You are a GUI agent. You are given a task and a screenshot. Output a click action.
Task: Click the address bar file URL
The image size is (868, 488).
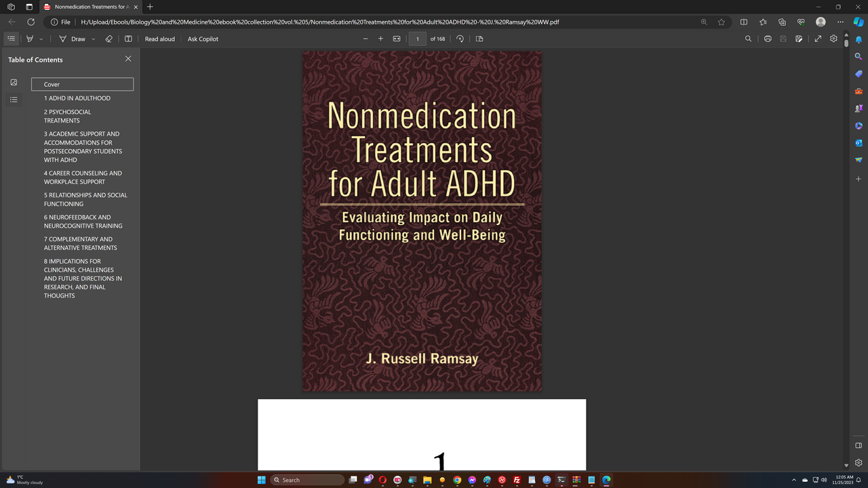(320, 22)
